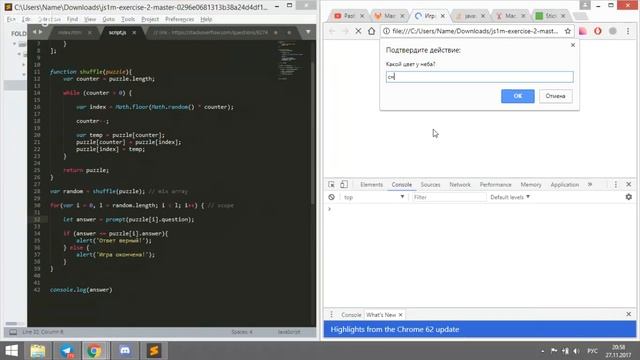Switch to Sublime Text in taskbar
This screenshot has width=640, height=360.
154,351
